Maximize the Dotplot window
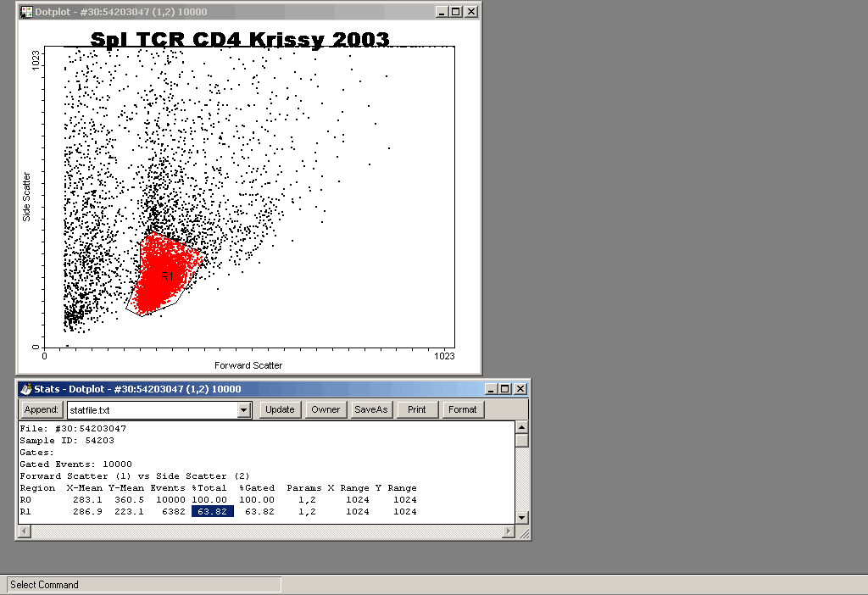The image size is (868, 595). click(x=456, y=12)
